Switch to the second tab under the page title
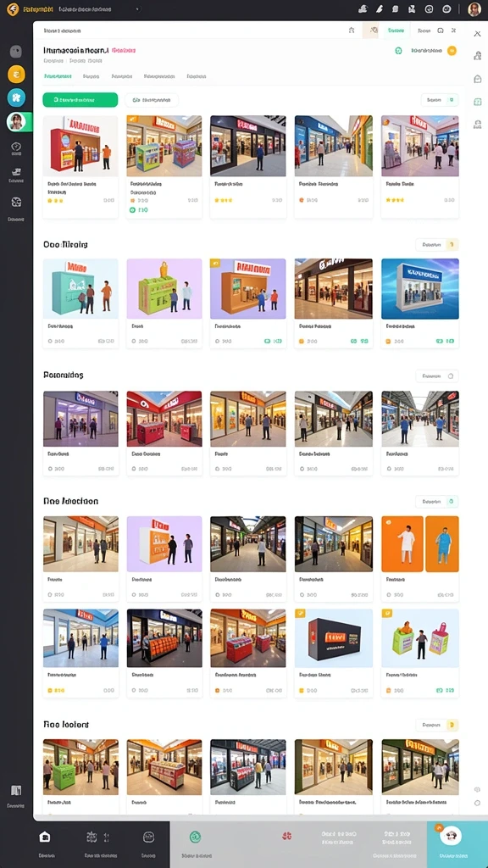Viewport: 488px width, 868px height. (91, 76)
